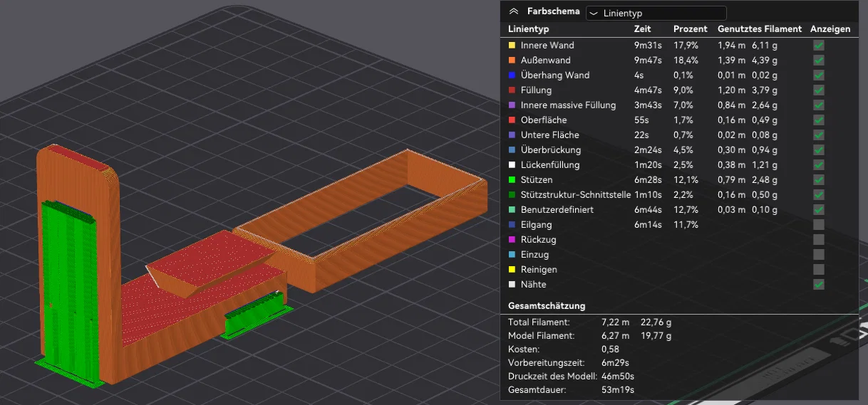Enable the Eilgang display checkbox
This screenshot has width=868, height=405.
(x=819, y=224)
